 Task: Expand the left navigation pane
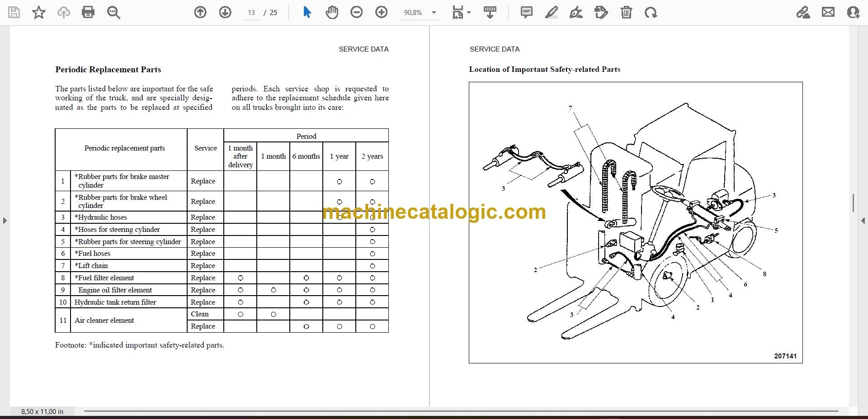coord(5,221)
